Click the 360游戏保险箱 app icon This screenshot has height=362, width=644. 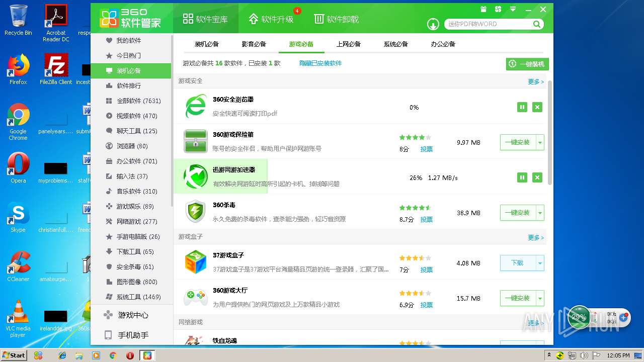pos(196,141)
